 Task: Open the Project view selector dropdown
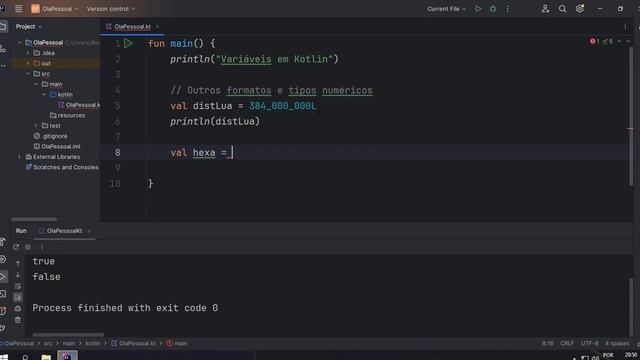29,27
